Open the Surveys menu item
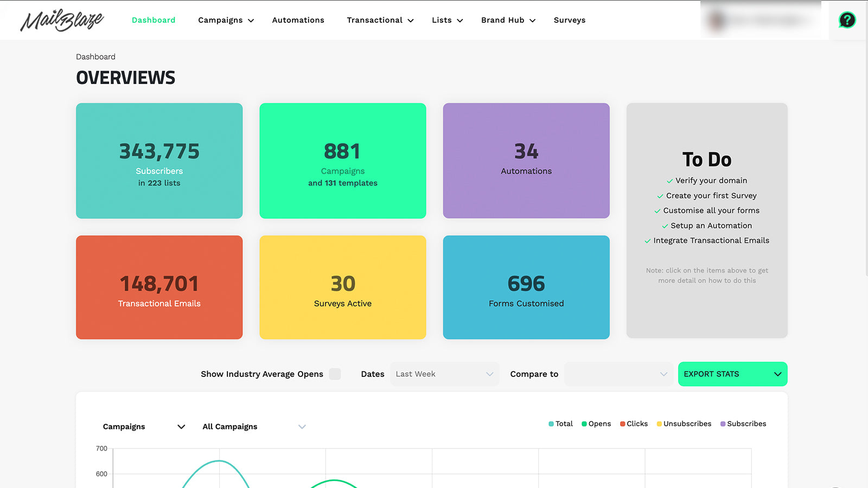 coord(569,20)
